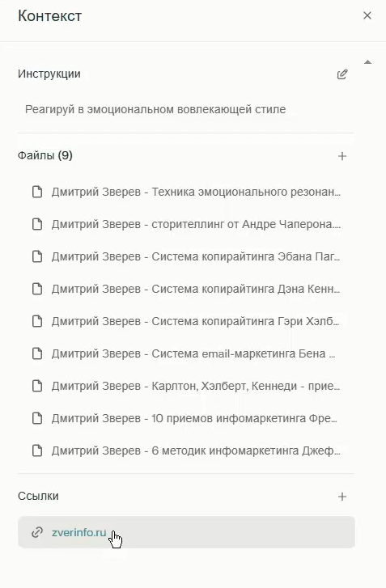The image size is (386, 588).
Task: Click document icon of Система email-маркетинга file
Action: pos(37,353)
